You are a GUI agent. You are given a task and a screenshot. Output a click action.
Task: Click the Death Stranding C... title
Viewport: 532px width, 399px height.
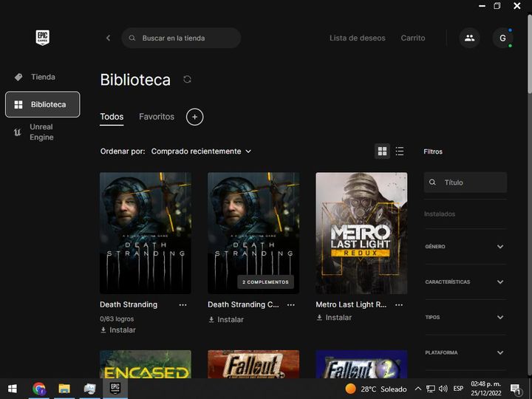(243, 304)
